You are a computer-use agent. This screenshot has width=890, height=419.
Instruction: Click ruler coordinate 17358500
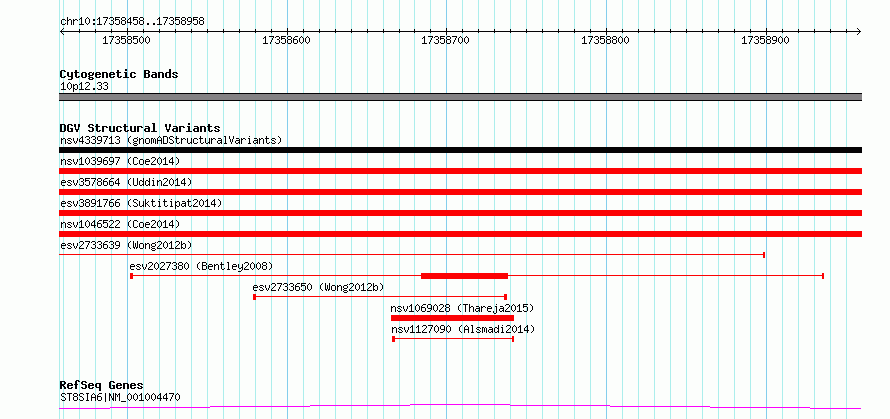pyautogui.click(x=126, y=41)
